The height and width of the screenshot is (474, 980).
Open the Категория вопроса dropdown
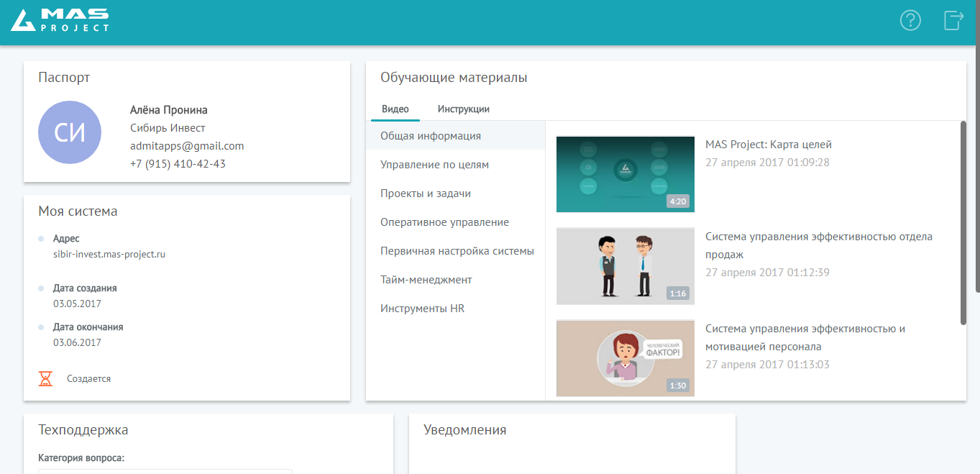pyautogui.click(x=165, y=473)
